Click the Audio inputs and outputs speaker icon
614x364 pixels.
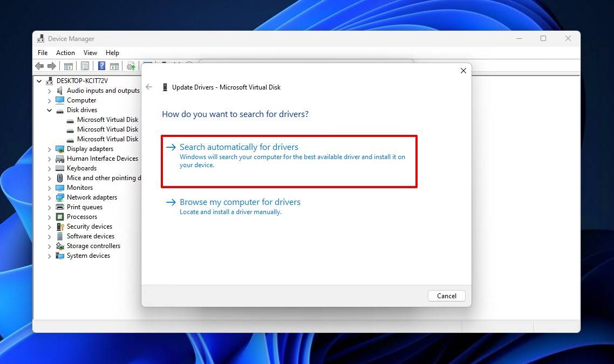[x=60, y=91]
